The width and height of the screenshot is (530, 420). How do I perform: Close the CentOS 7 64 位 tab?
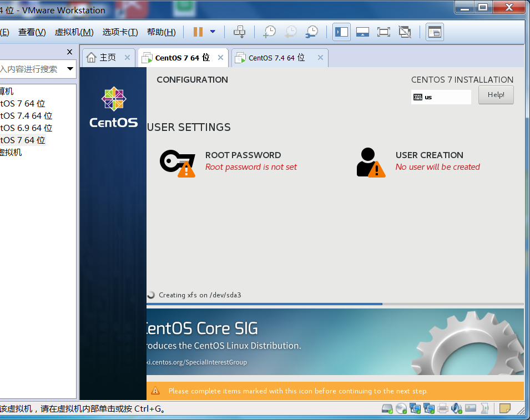220,58
